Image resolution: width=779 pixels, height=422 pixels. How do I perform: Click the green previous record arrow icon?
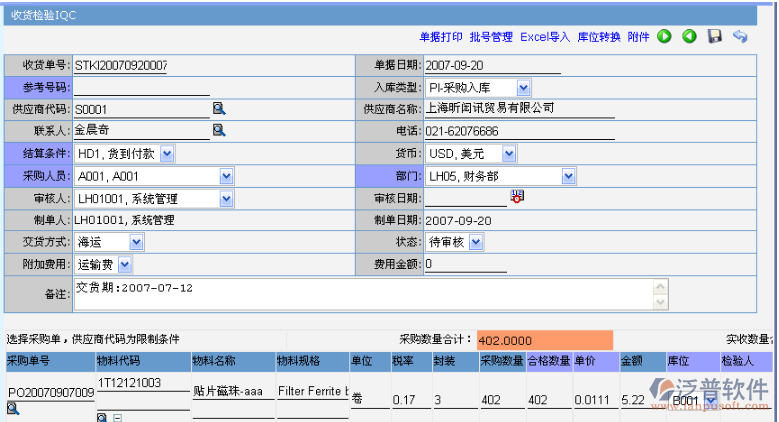[689, 36]
